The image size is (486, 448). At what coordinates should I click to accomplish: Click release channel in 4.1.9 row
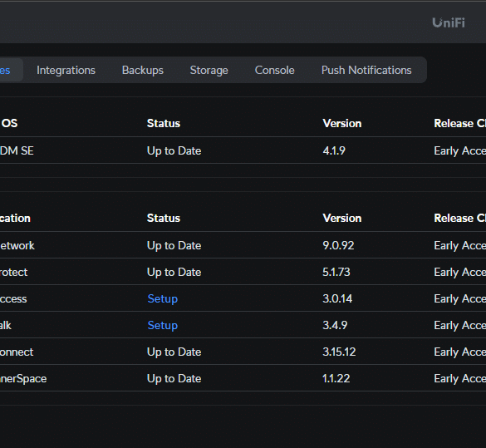point(460,151)
